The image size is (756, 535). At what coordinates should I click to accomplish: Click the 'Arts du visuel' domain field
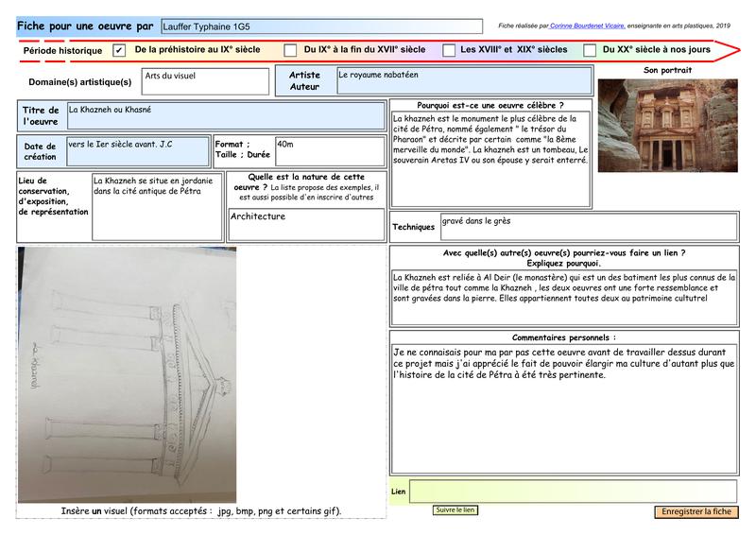[x=202, y=80]
